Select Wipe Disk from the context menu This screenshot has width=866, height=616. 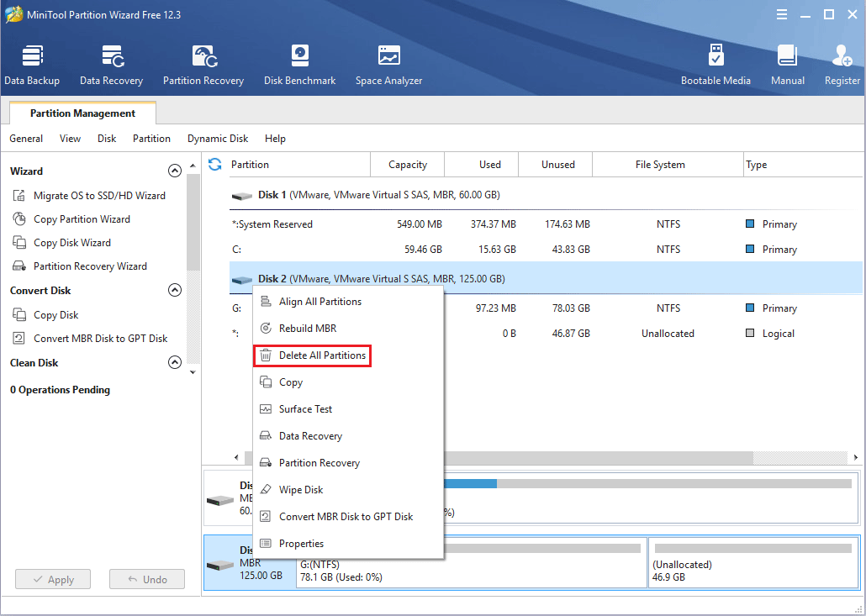(300, 490)
